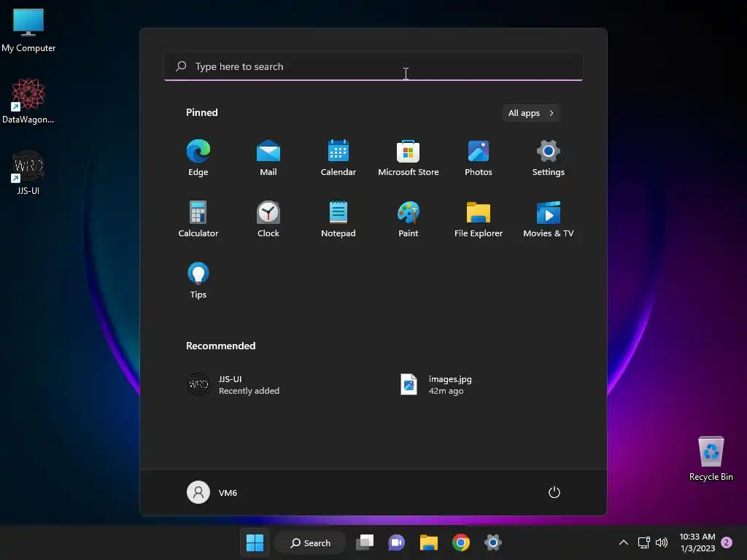The height and width of the screenshot is (560, 747).
Task: Open the notification count badge
Action: pos(727,542)
